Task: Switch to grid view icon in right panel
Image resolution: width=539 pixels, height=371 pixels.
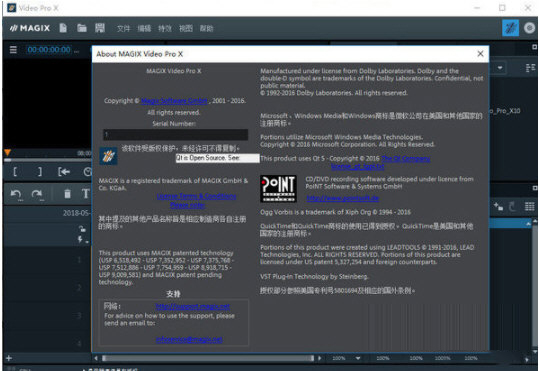Action: pyautogui.click(x=529, y=206)
